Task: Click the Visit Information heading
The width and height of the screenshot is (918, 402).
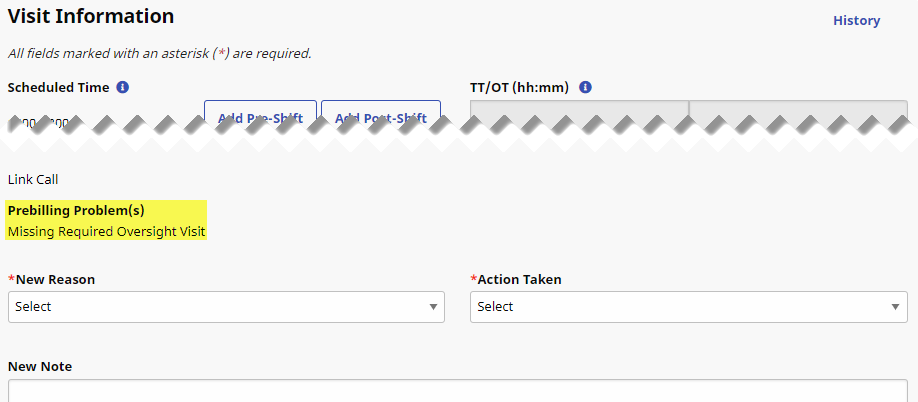Action: pos(91,16)
